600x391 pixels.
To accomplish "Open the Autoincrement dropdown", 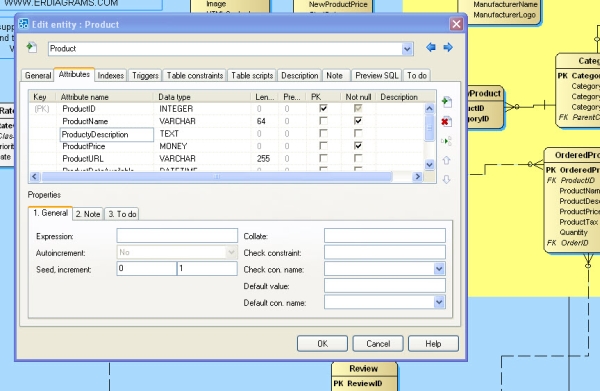I will pyautogui.click(x=231, y=253).
